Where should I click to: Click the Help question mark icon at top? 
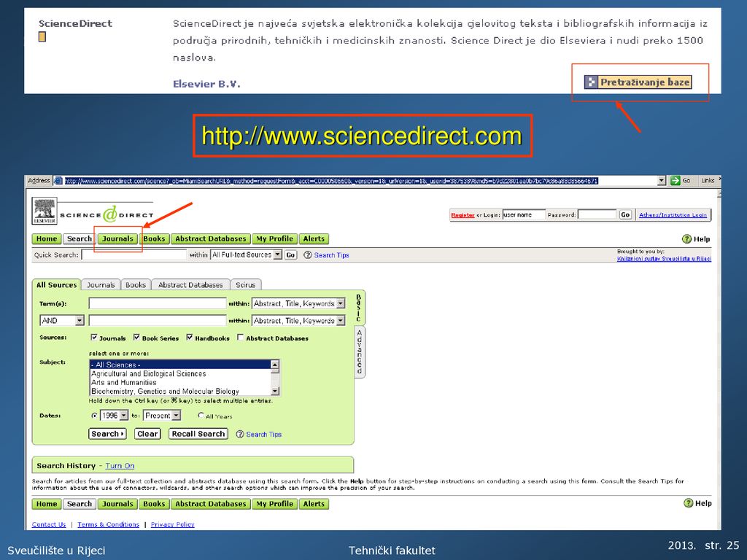(x=686, y=239)
